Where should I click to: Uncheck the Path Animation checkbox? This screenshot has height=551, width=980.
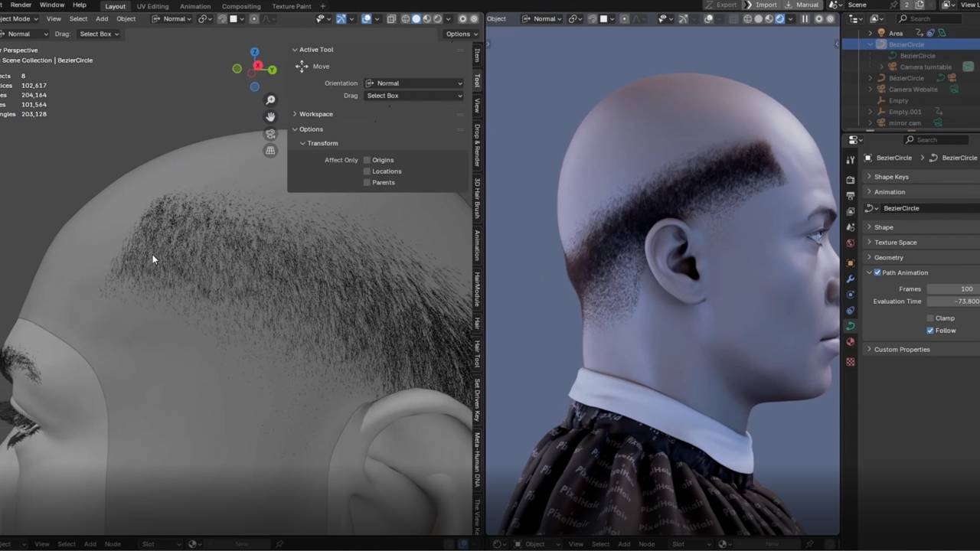tap(877, 272)
